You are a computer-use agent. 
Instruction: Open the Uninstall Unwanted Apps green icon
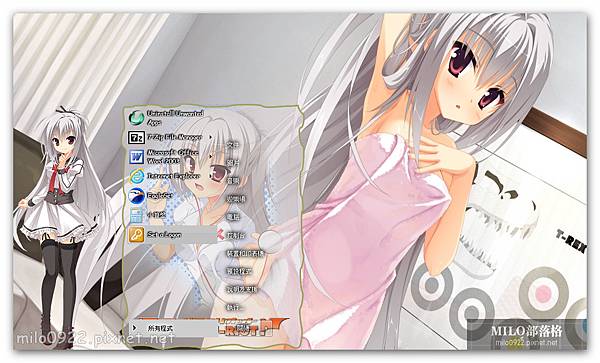click(136, 118)
